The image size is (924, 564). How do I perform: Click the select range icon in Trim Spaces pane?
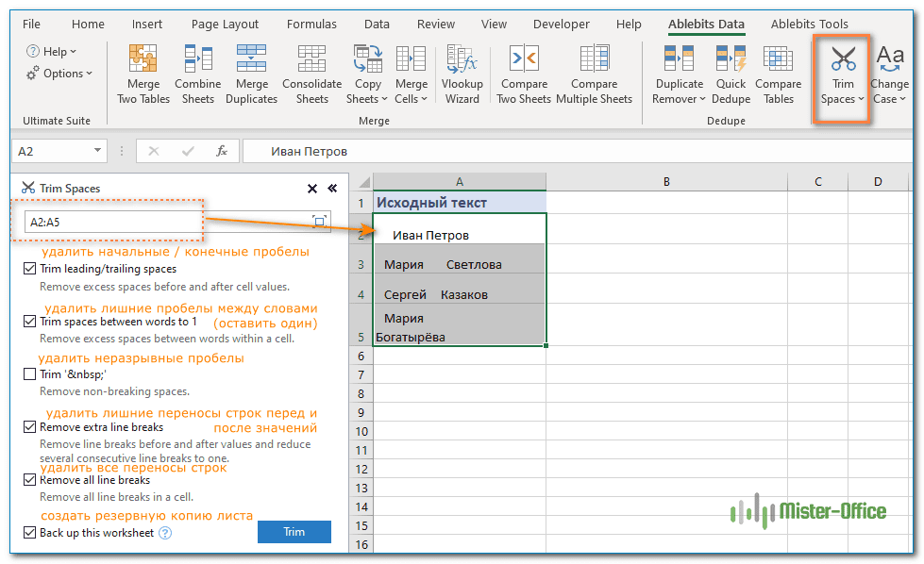point(319,222)
